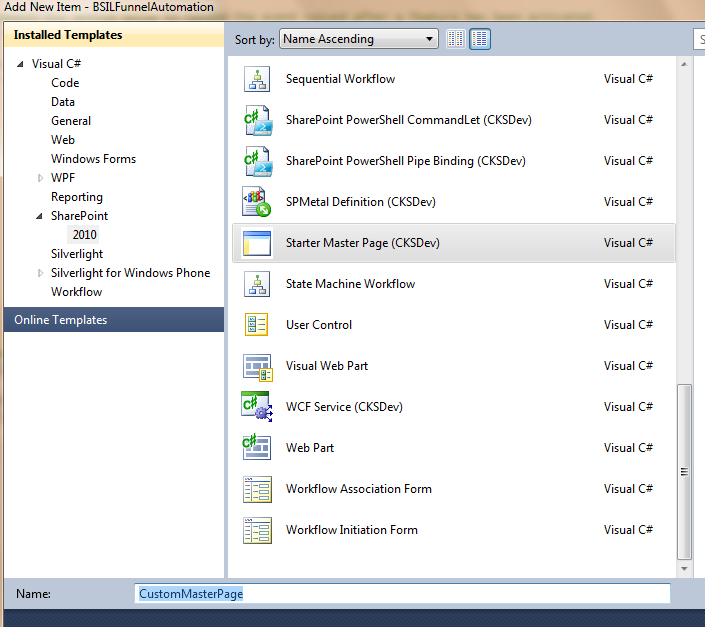The width and height of the screenshot is (705, 627).
Task: Click the Workflow Association Form icon
Action: point(257,489)
